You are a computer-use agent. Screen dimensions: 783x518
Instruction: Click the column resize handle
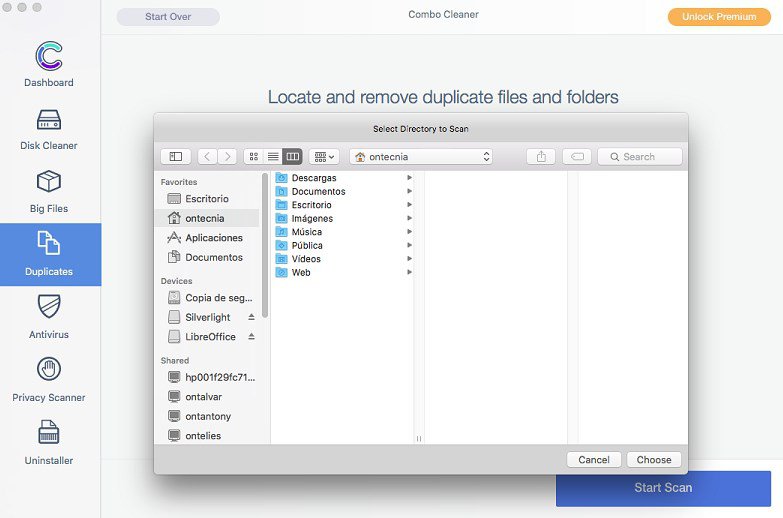419,439
